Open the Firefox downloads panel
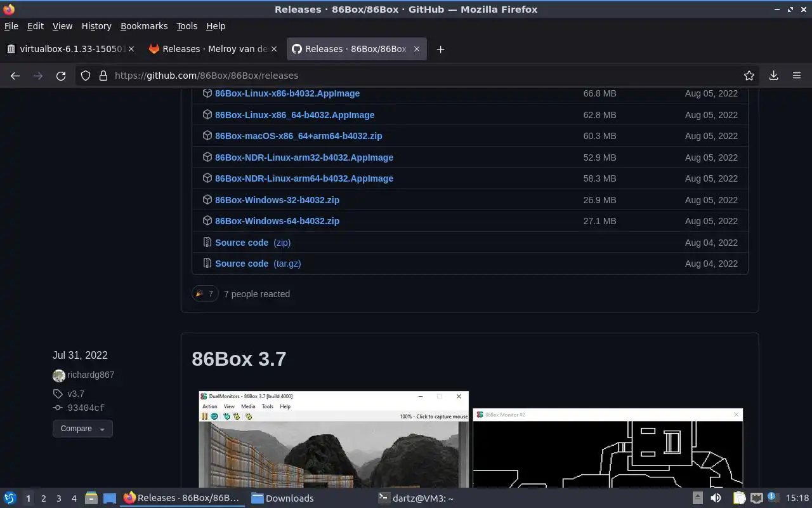 tap(774, 76)
